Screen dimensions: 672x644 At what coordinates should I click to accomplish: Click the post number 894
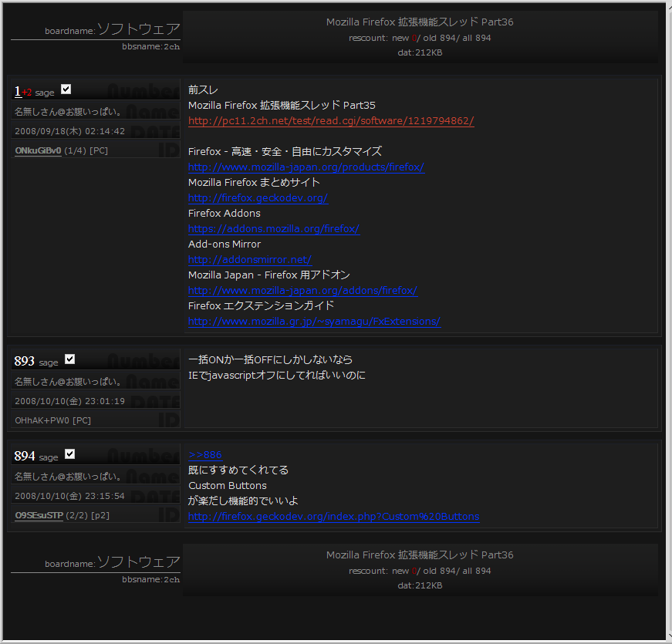point(24,456)
